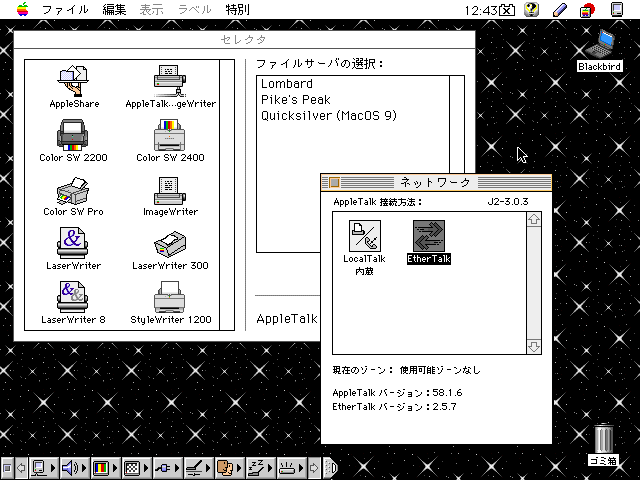Click the speaker volume module in Control Strip

click(x=69, y=468)
